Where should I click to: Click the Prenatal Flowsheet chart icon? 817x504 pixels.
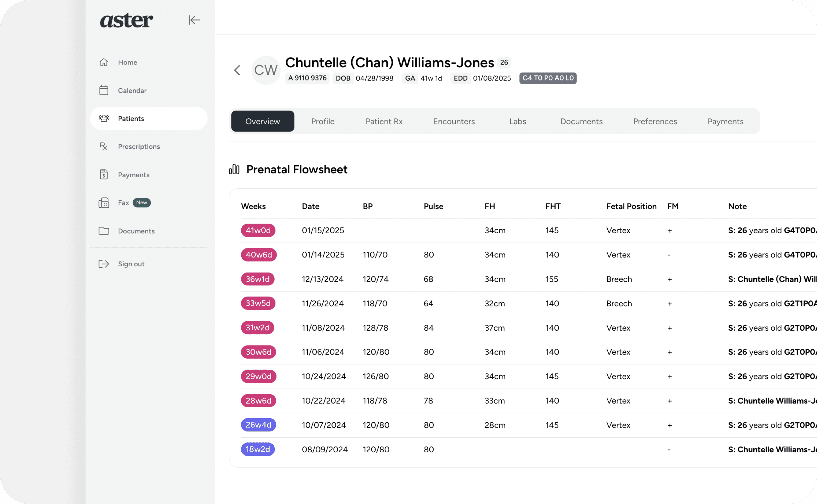[234, 169]
